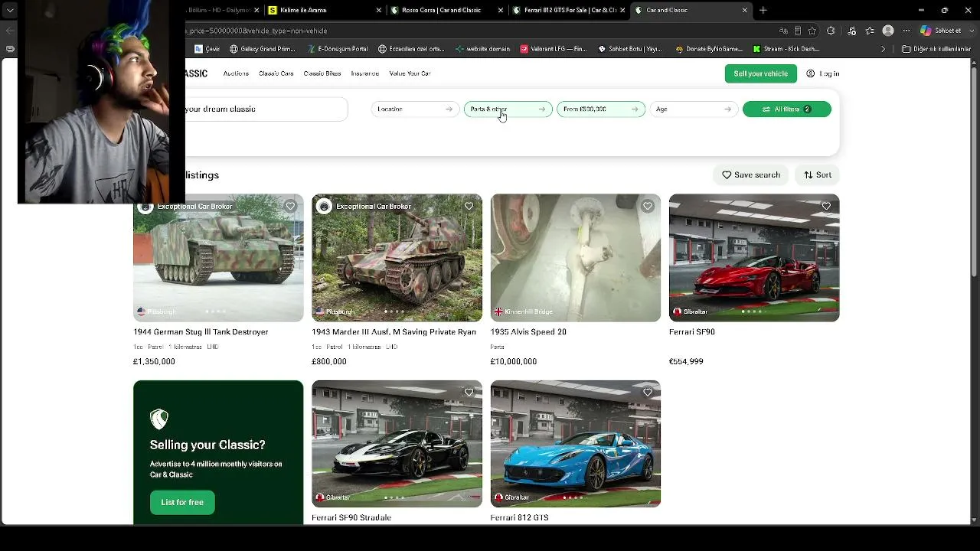Open the Value Your Car menu item
The width and height of the screenshot is (980, 551).
tap(410, 73)
